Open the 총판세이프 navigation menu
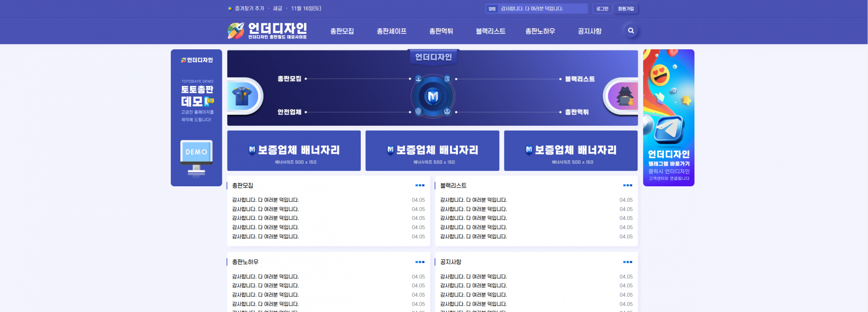 (x=392, y=31)
